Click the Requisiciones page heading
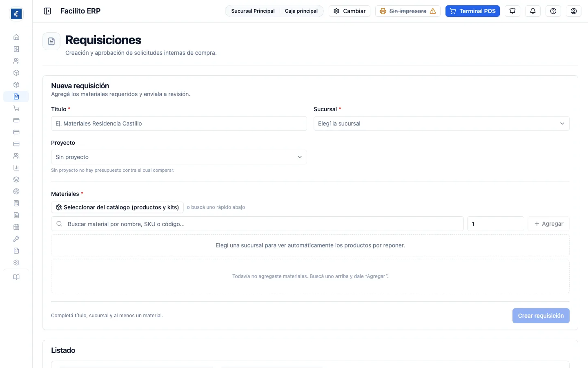 point(103,40)
